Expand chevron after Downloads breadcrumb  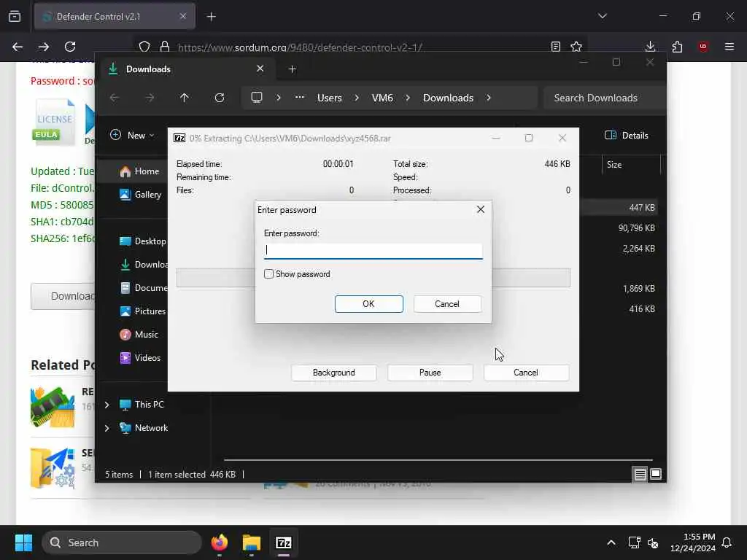pyautogui.click(x=489, y=98)
